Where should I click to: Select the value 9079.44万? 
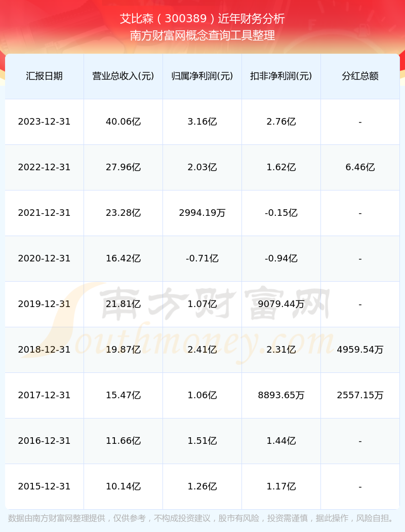[x=281, y=304]
